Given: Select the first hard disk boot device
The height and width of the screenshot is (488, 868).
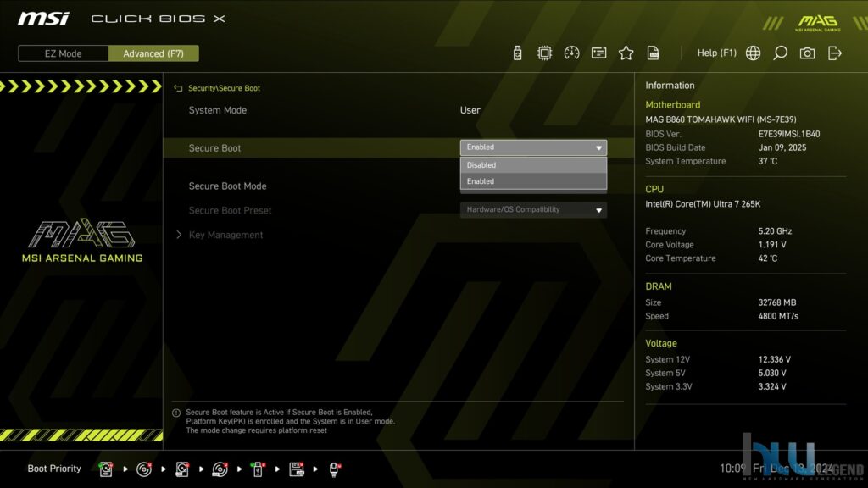Looking at the screenshot, I should click(106, 469).
